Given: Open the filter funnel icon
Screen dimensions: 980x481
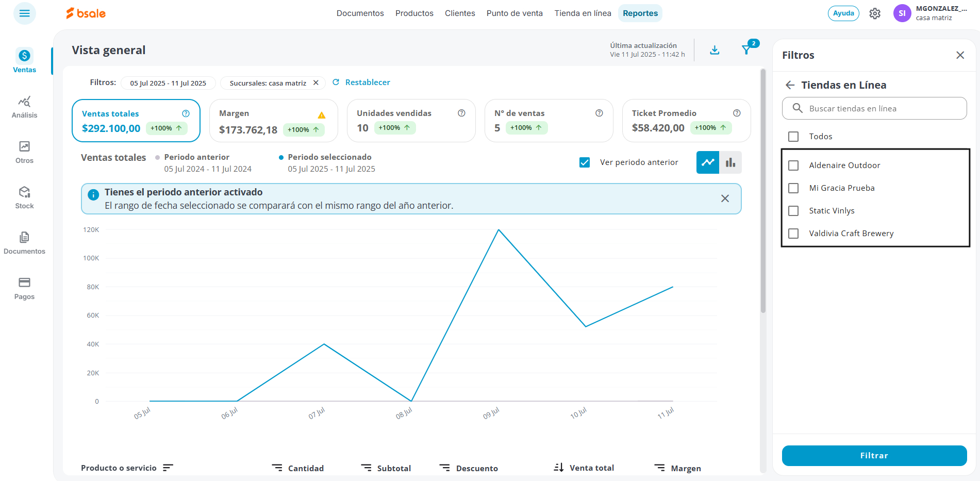Looking at the screenshot, I should pos(746,50).
